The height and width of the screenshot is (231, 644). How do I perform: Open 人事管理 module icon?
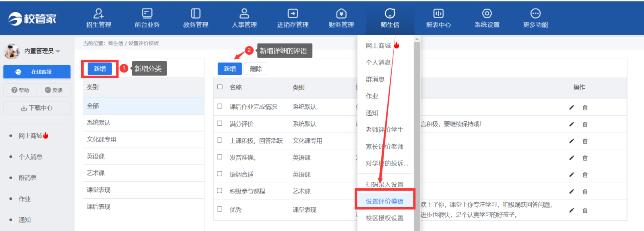(244, 14)
